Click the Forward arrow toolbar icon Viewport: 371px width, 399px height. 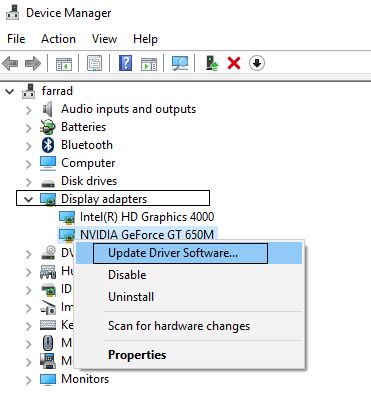[33, 63]
